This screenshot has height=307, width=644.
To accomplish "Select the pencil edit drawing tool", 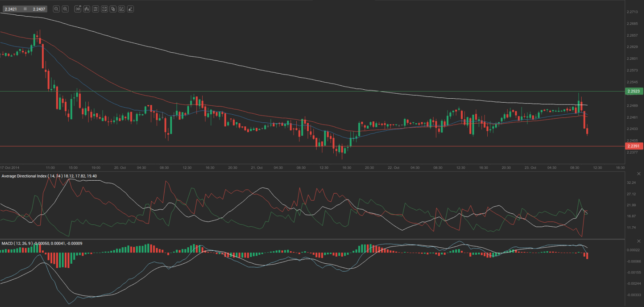I will (x=122, y=9).
